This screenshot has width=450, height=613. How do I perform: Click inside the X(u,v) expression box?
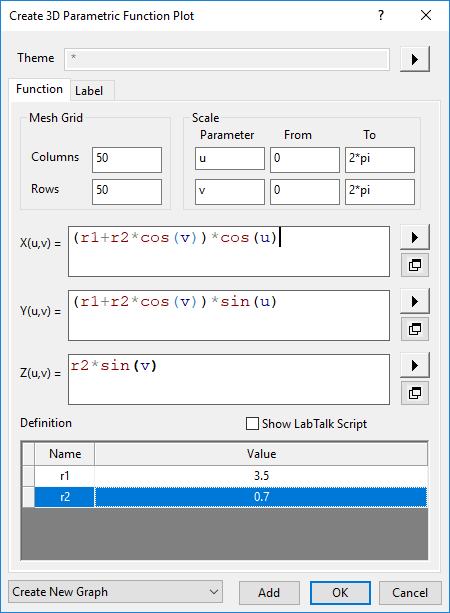(229, 251)
